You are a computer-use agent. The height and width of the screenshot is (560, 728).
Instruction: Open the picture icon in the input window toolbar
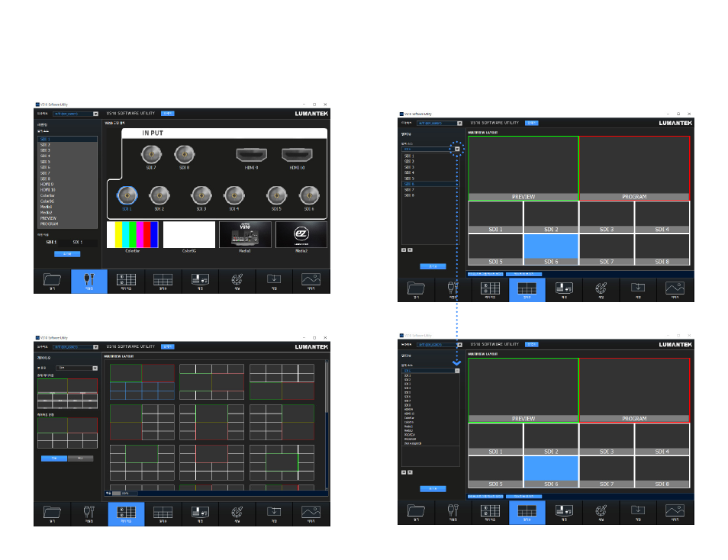tap(311, 281)
